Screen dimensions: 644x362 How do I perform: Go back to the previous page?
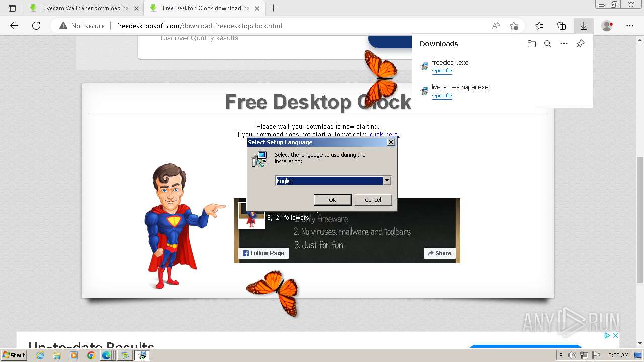[14, 26]
